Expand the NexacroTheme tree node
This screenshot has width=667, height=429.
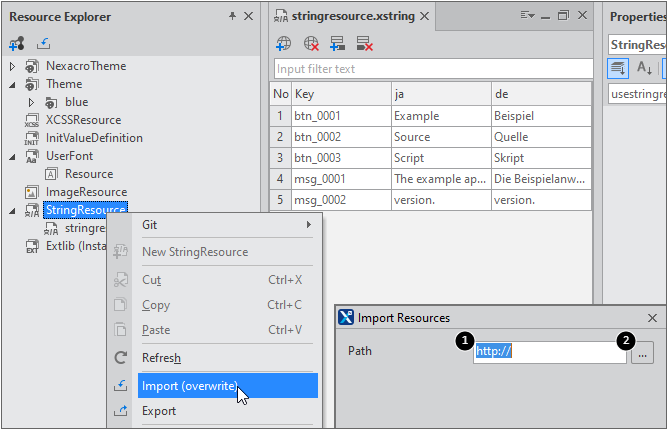[x=12, y=66]
